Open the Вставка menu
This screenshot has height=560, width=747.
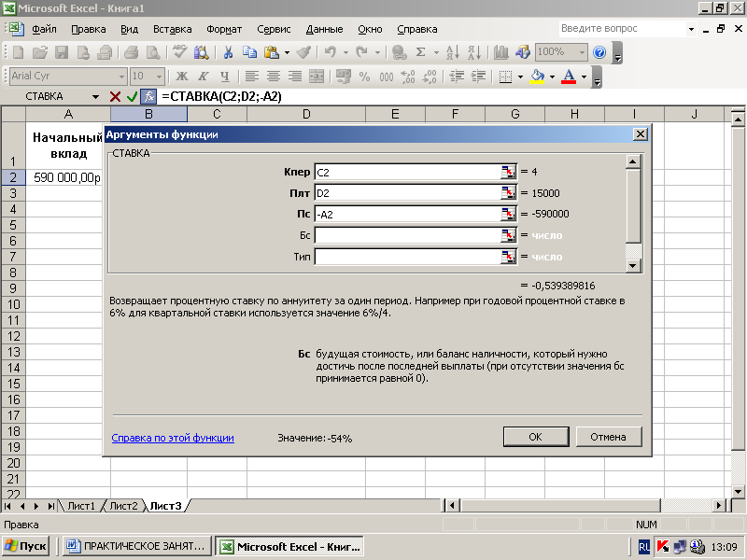pos(172,29)
